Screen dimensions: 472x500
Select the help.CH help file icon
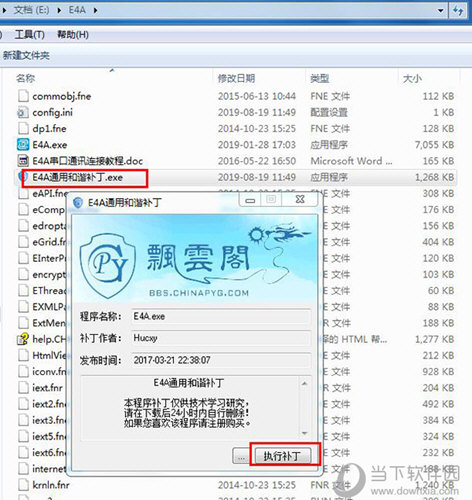tap(23, 339)
